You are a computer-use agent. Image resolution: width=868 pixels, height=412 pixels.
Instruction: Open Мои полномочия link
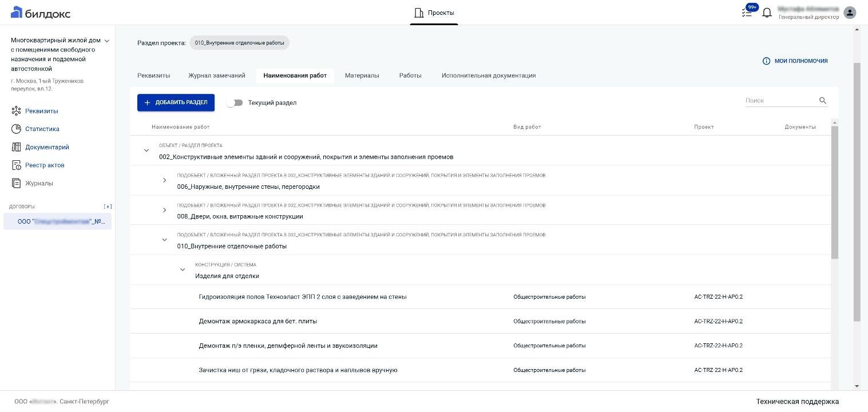(801, 61)
